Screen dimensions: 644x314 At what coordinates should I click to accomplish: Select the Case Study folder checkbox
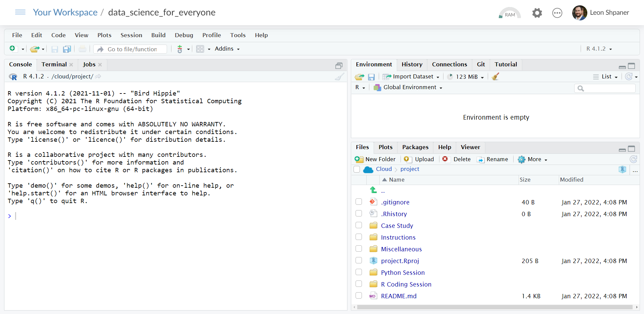coord(359,225)
